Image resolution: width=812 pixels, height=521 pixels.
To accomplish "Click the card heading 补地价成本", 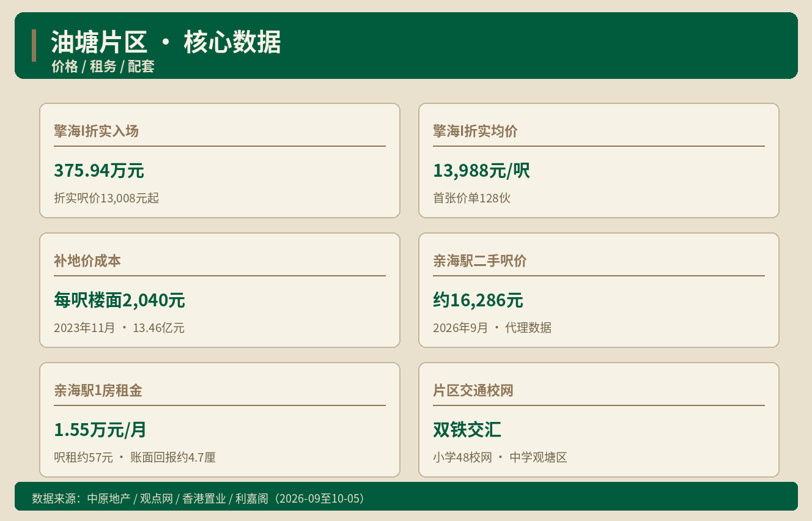I will tap(87, 260).
